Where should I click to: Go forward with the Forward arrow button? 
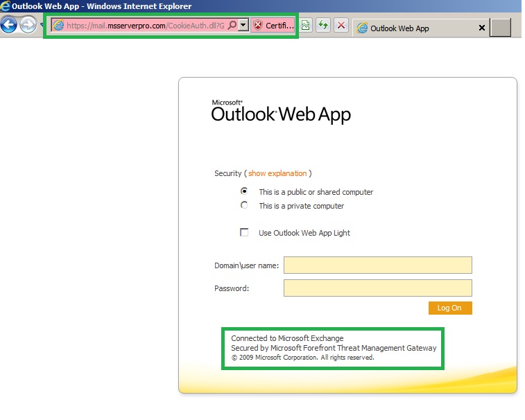click(x=28, y=25)
